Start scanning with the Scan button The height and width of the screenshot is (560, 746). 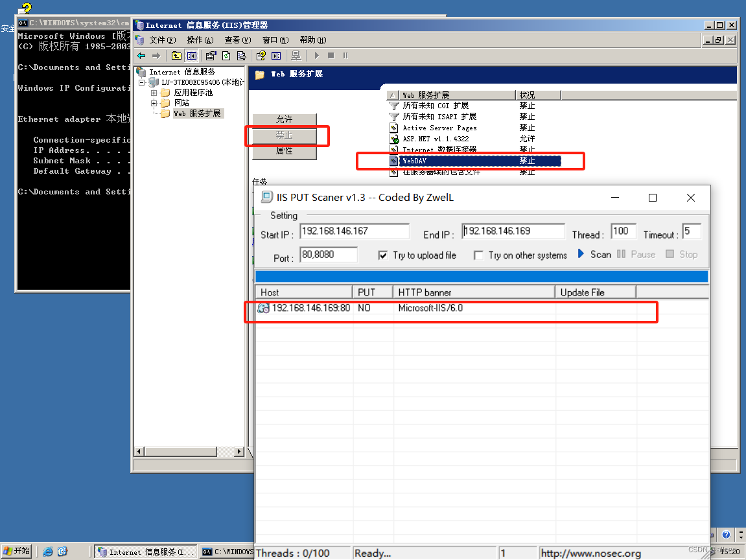(594, 254)
